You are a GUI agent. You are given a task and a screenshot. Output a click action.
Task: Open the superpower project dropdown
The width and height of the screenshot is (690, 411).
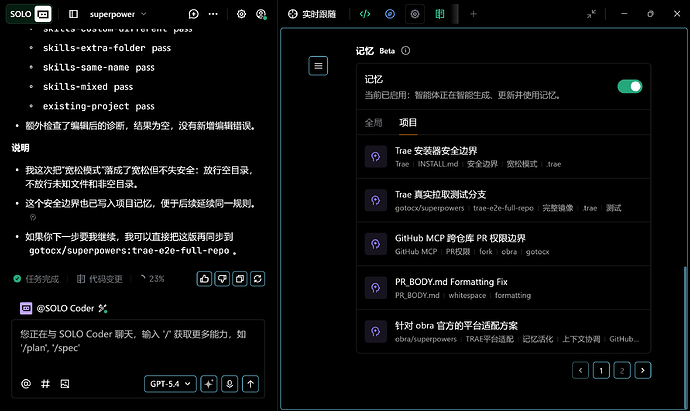point(118,14)
